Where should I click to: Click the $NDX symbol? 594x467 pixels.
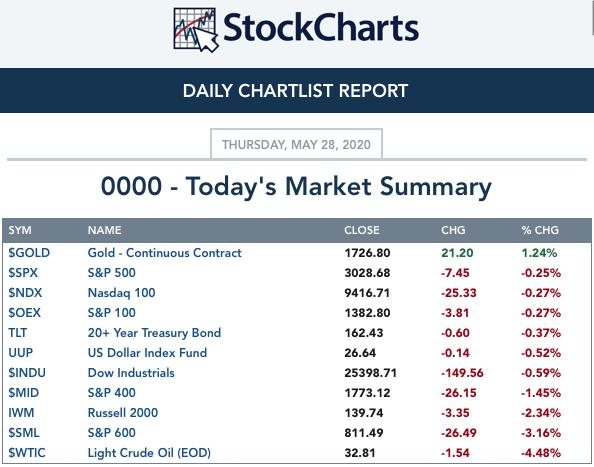[x=25, y=293]
